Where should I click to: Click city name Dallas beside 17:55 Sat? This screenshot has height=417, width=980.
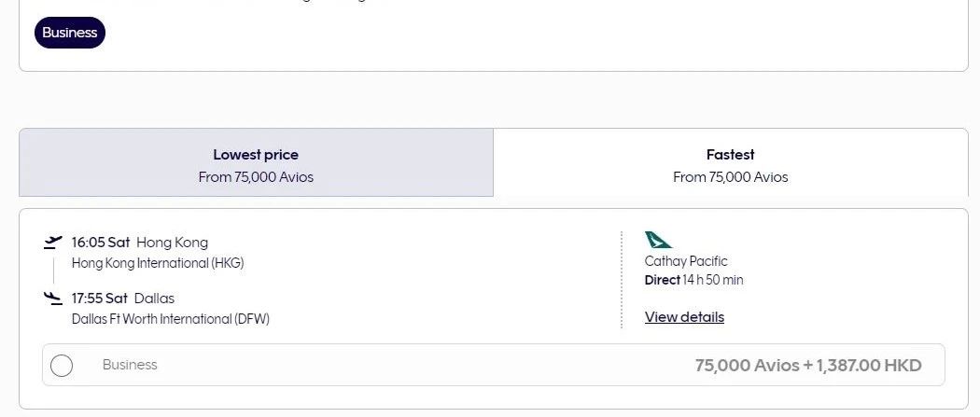point(155,299)
